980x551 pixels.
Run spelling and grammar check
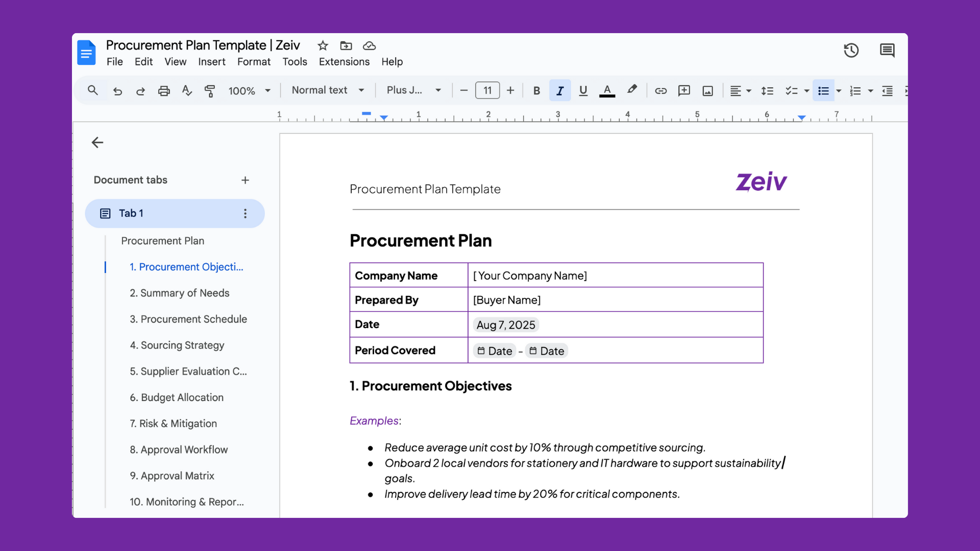(x=187, y=90)
